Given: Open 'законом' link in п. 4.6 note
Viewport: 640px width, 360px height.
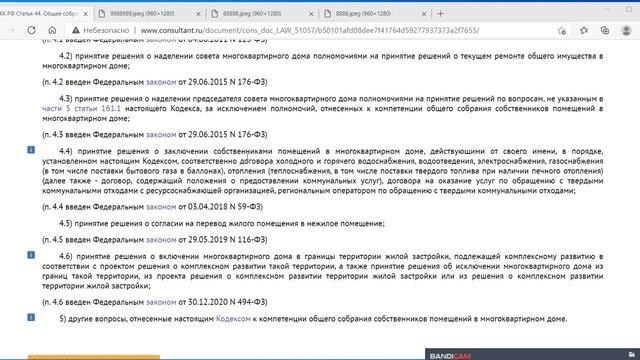Looking at the screenshot, I should 161,302.
